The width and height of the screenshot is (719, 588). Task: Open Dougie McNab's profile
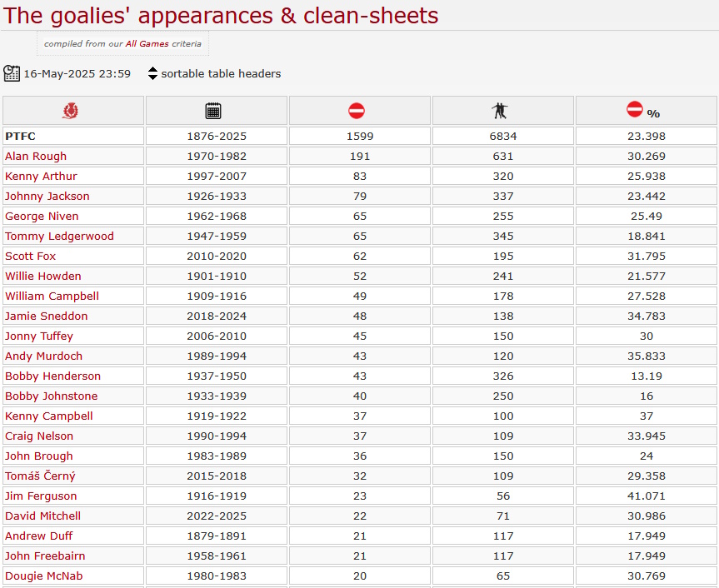click(x=44, y=576)
